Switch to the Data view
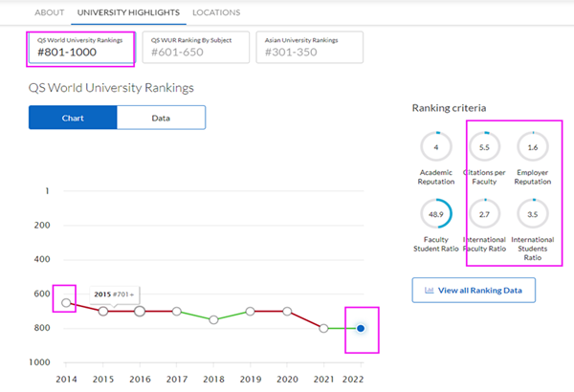574x392 pixels. (x=161, y=118)
